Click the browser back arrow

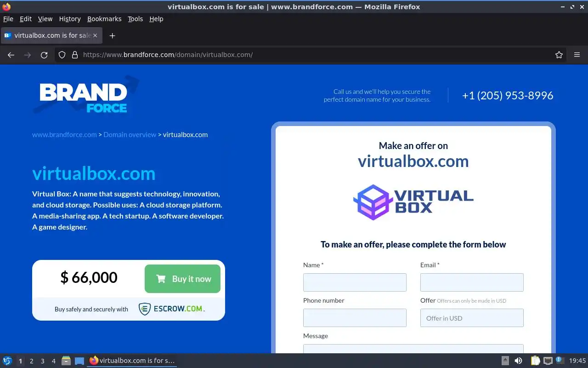(11, 55)
